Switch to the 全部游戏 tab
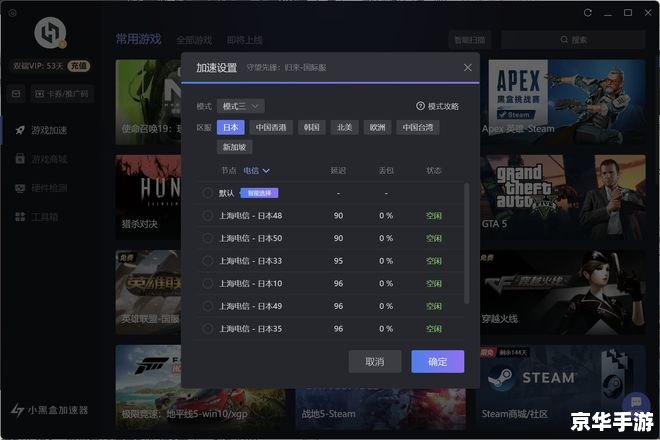 point(194,40)
